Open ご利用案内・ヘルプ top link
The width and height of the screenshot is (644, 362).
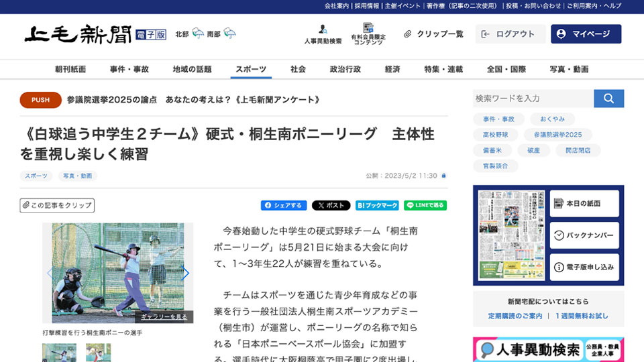coord(594,6)
